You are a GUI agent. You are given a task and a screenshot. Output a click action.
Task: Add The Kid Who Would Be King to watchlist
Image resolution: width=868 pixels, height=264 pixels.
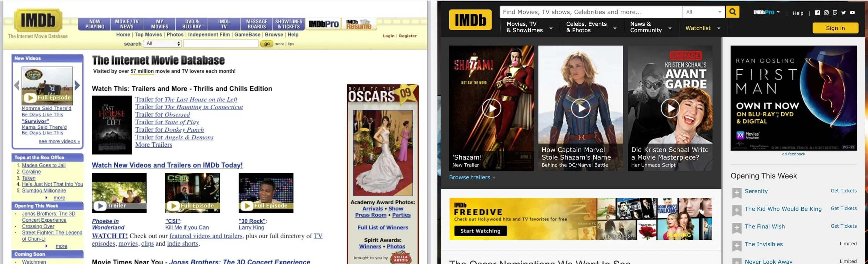[736, 210]
